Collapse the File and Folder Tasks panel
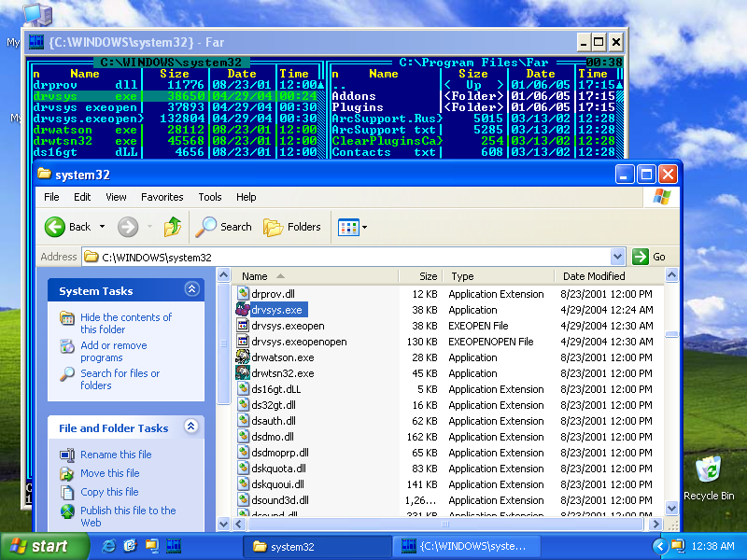The image size is (747, 560). click(x=191, y=427)
